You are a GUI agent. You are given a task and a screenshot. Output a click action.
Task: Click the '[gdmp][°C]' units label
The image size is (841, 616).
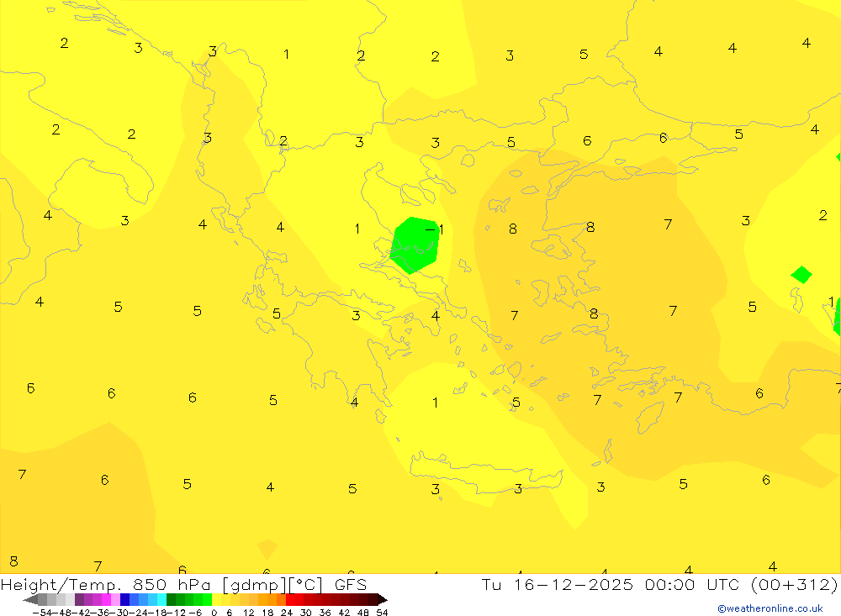click(x=273, y=585)
